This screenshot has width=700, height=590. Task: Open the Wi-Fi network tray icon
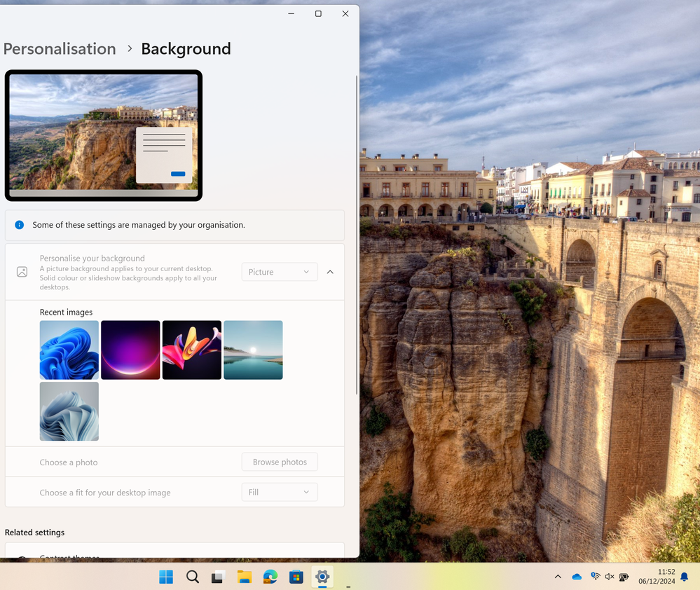[595, 576]
